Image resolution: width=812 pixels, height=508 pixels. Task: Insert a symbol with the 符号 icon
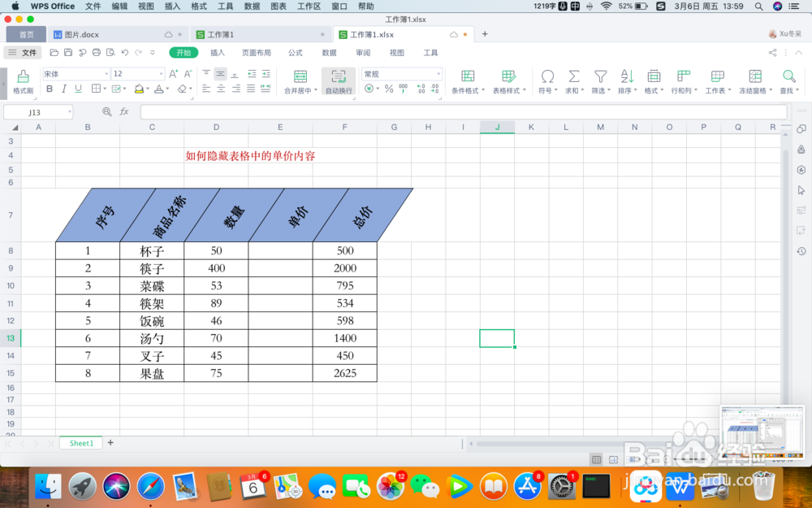pyautogui.click(x=547, y=80)
